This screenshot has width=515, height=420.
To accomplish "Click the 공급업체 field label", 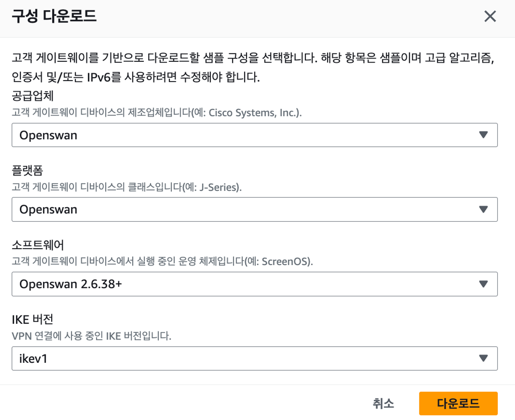I will point(33,96).
